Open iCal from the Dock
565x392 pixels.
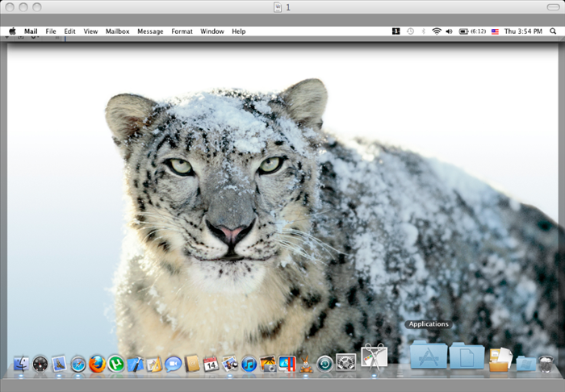tap(211, 364)
